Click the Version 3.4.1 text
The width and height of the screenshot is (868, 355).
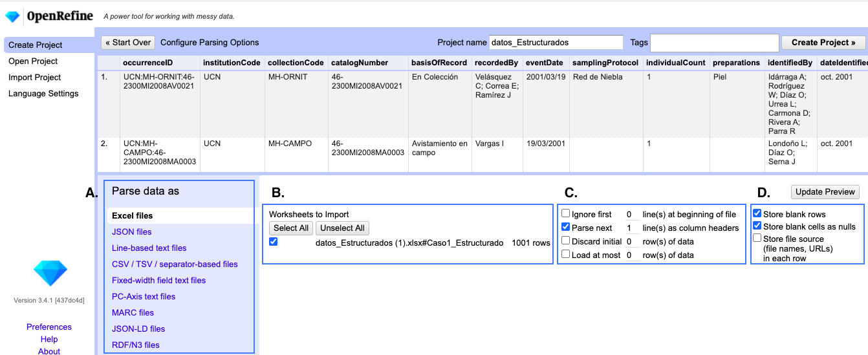point(49,300)
